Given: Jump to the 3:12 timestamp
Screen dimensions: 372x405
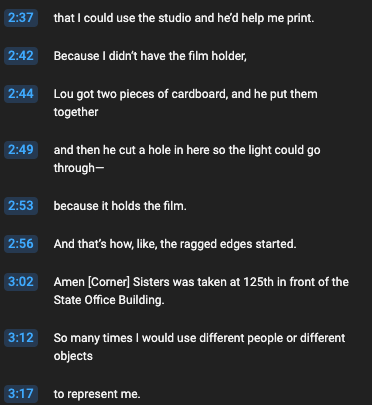Looking at the screenshot, I should [x=21, y=338].
